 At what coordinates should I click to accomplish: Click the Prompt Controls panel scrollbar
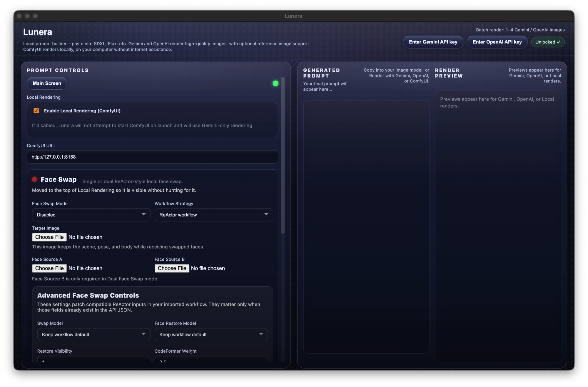[283, 155]
